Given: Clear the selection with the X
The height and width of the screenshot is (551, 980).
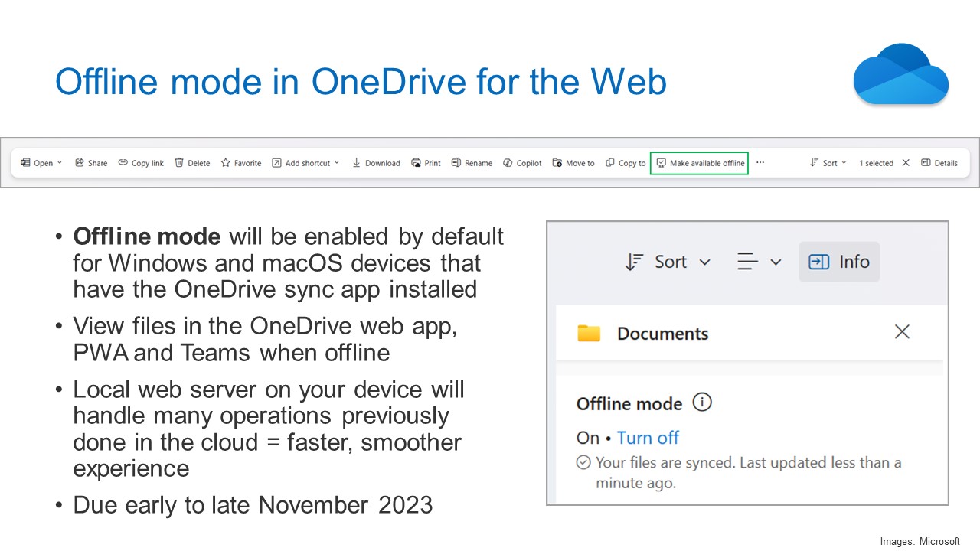Looking at the screenshot, I should 906,162.
